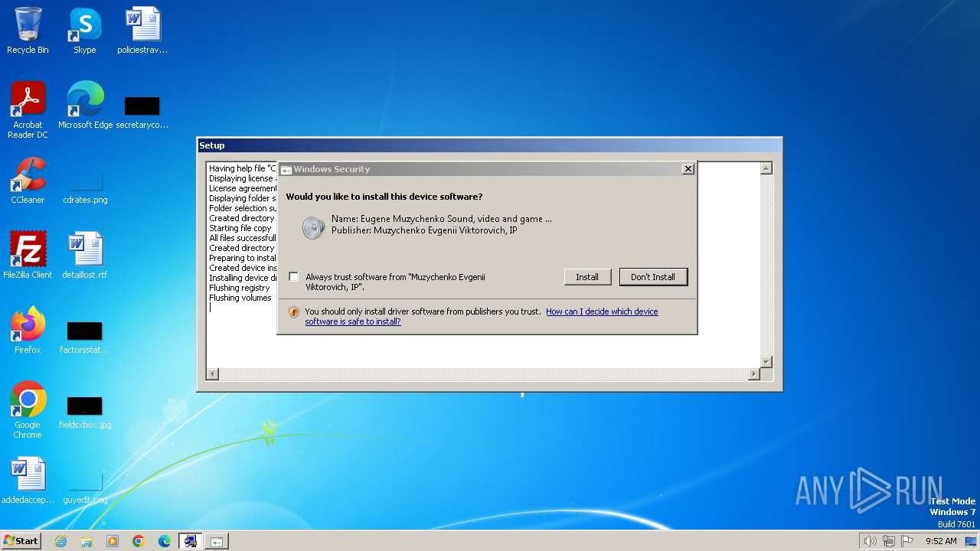Open the Start menu

[x=21, y=541]
